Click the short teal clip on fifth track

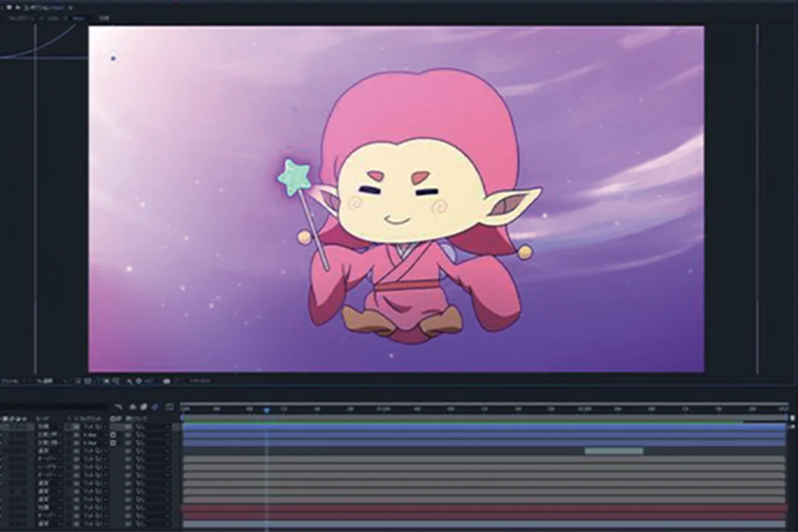[613, 451]
